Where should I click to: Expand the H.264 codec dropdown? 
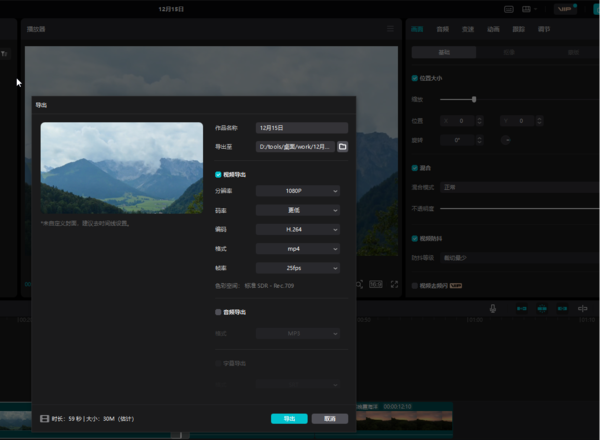298,229
